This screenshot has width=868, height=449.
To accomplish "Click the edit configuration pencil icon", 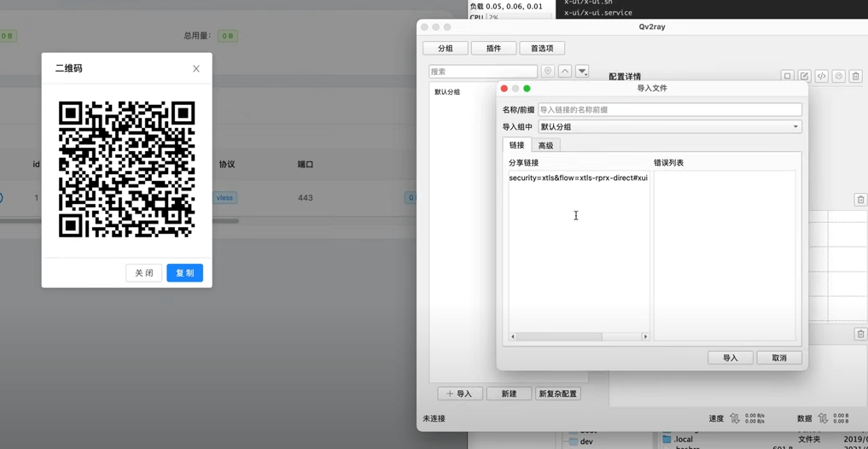I will (x=804, y=76).
